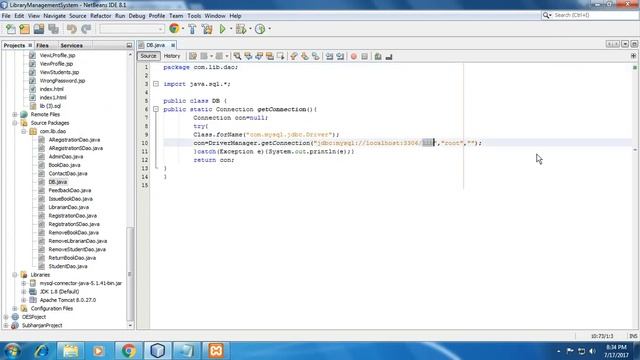The image size is (640, 360).
Task: Click the Shift Line Left icon in editor toolbar
Action: [x=329, y=56]
